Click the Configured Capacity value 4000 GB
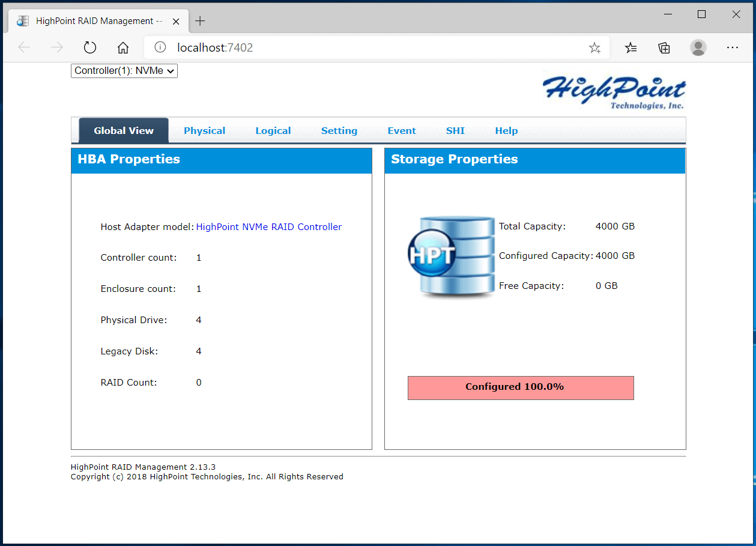This screenshot has width=756, height=546. pos(615,256)
